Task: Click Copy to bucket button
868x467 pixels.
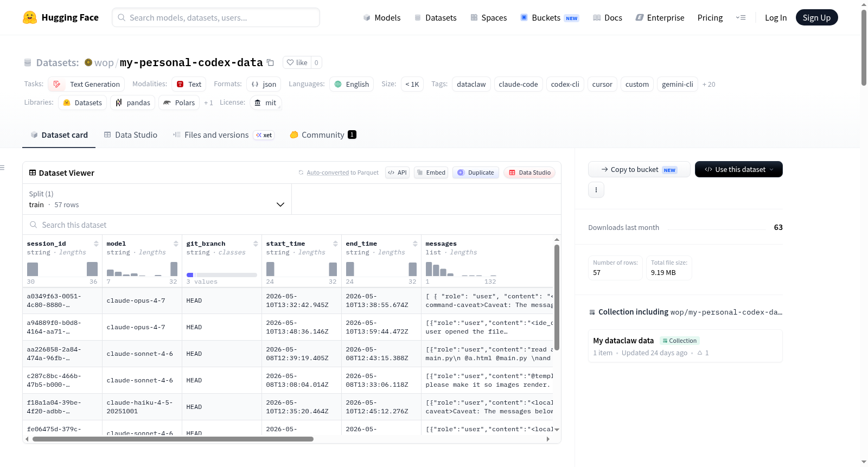Action: [639, 169]
